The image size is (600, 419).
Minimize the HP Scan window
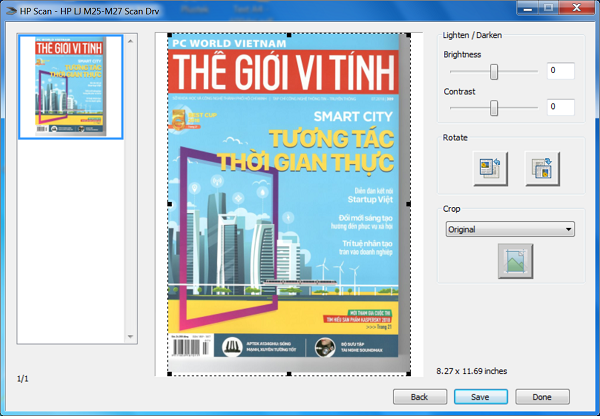528,8
